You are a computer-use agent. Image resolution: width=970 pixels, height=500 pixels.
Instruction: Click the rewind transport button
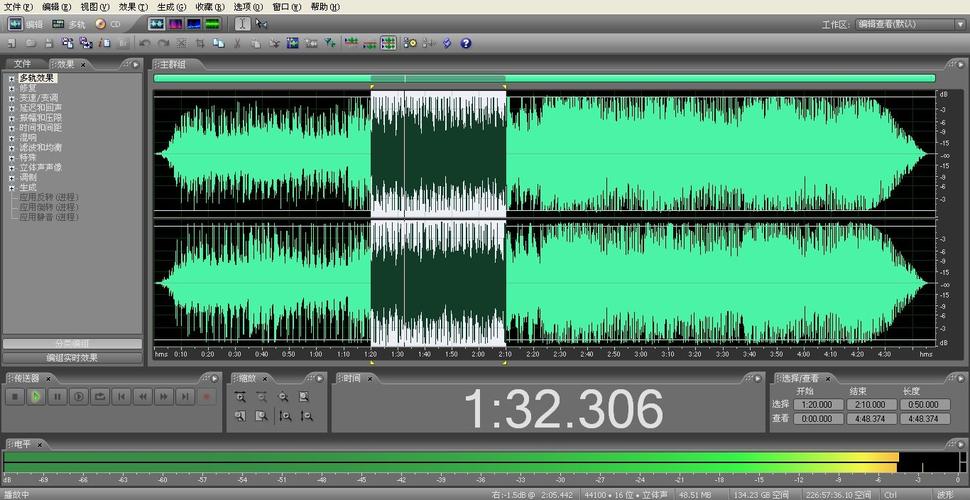point(142,397)
